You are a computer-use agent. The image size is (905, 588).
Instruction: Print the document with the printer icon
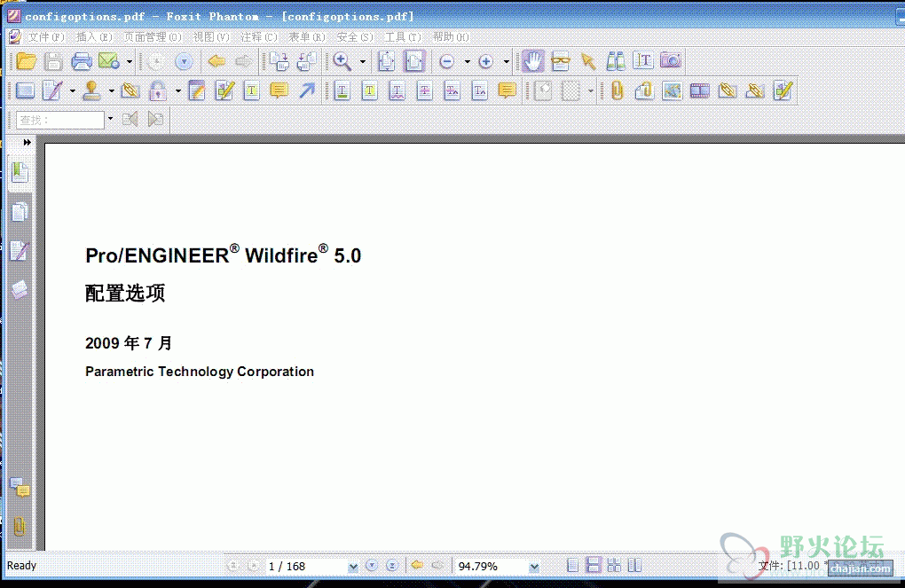pos(82,61)
